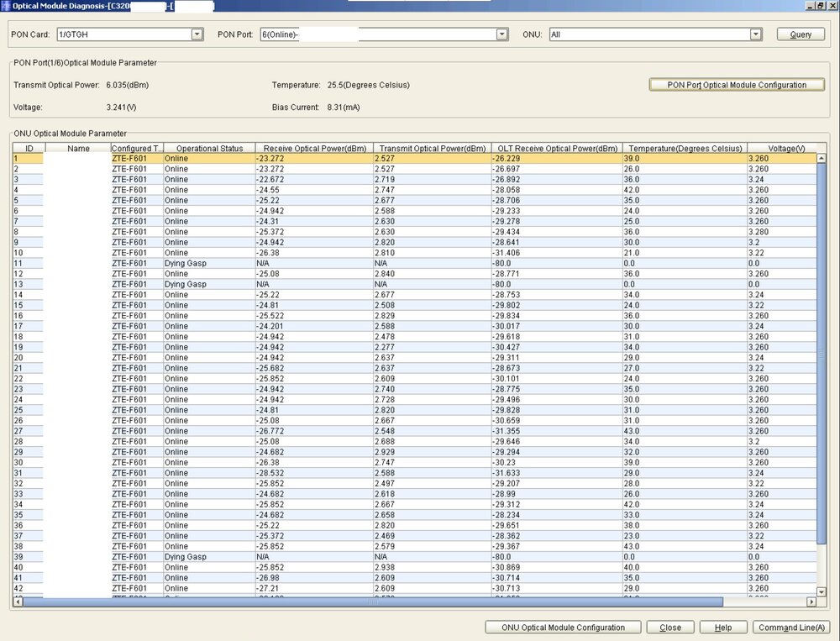840x641 pixels.
Task: Click the Optical Module Diagnosis title bar icon
Action: point(6,6)
